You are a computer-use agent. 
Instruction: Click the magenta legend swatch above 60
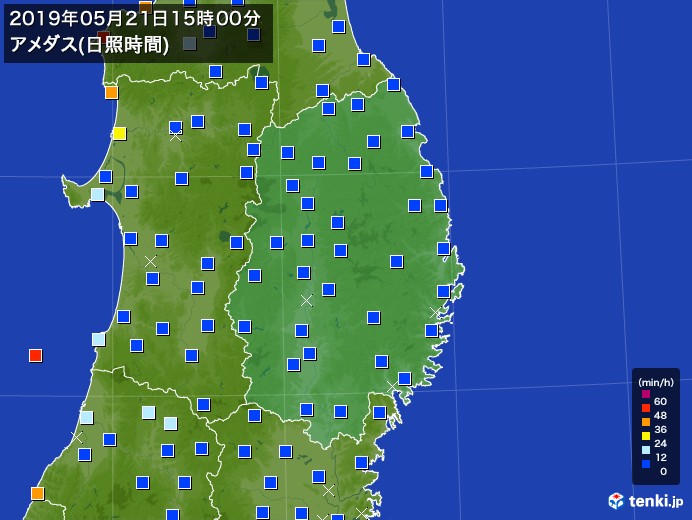click(646, 394)
